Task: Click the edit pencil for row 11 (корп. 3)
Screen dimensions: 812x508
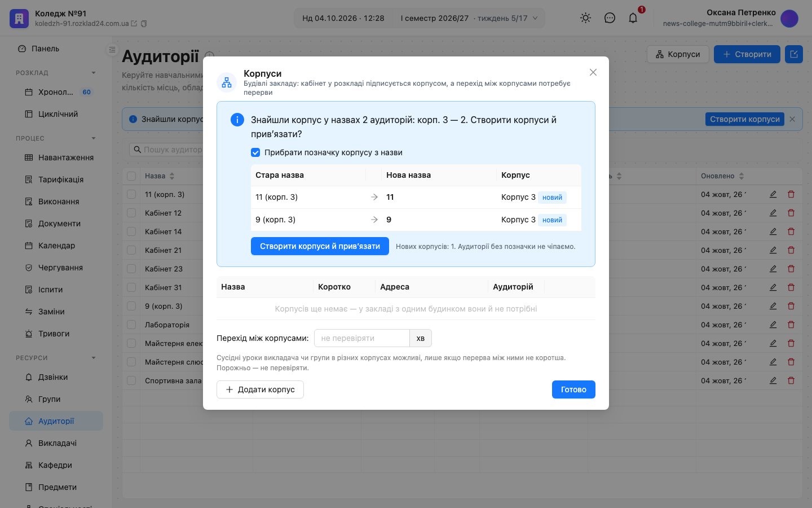Action: 773,194
